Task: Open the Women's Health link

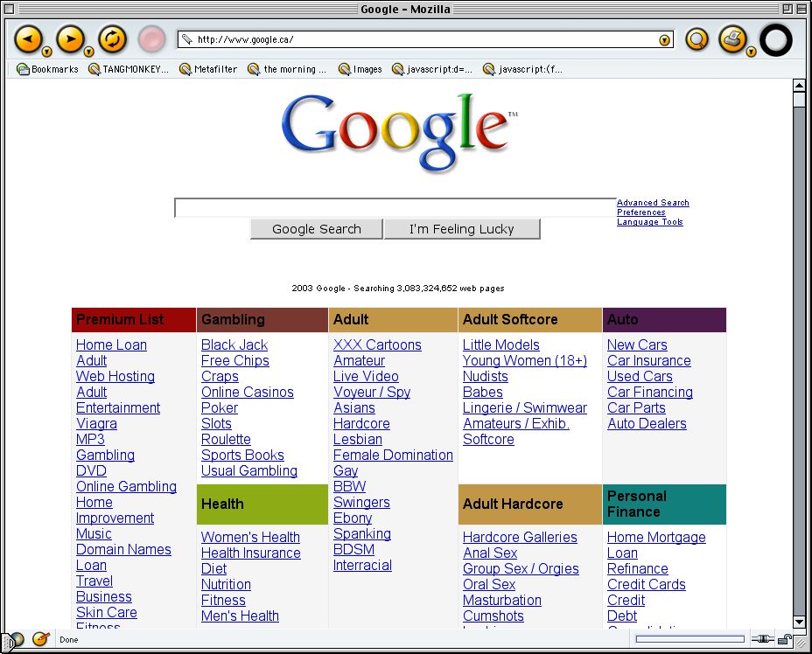Action: (x=250, y=537)
